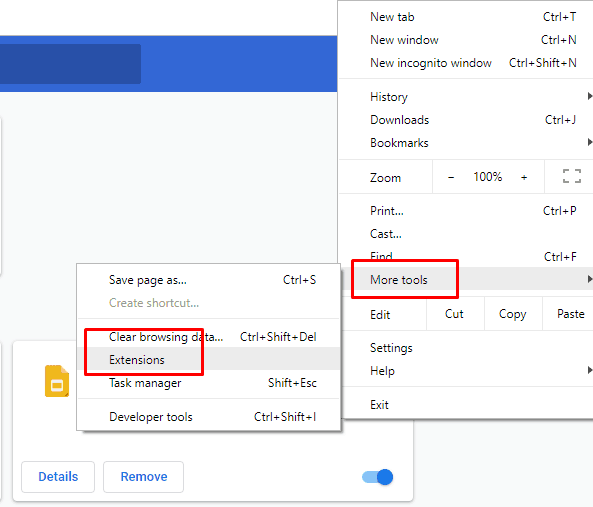593x507 pixels.
Task: Toggle off the extension enable switch
Action: (377, 477)
